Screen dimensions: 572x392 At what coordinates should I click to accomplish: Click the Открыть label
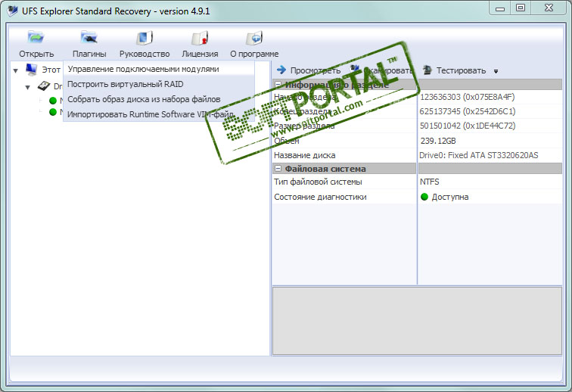[36, 54]
